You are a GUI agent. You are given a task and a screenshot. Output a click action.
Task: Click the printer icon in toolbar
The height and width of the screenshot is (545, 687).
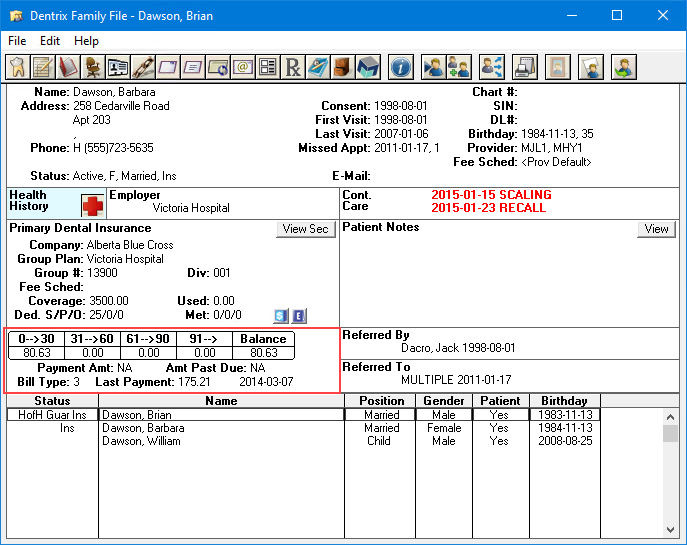point(525,67)
